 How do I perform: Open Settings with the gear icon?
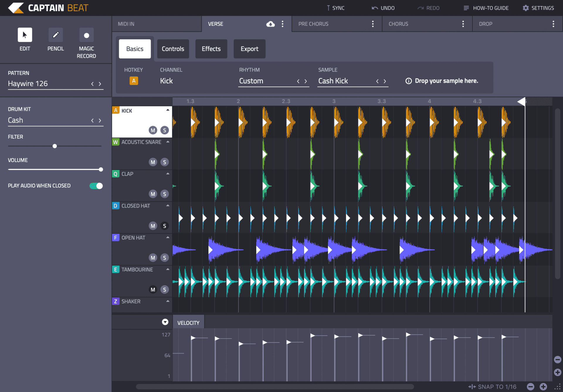[526, 8]
